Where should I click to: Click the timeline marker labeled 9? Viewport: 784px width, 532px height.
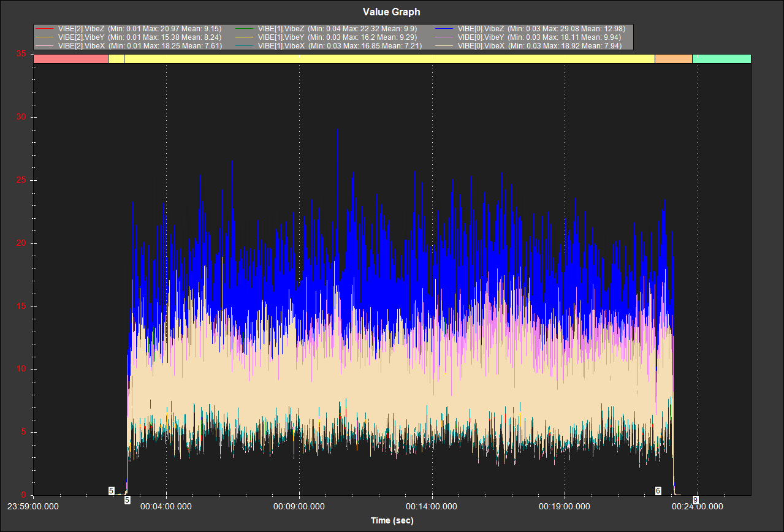tap(695, 500)
